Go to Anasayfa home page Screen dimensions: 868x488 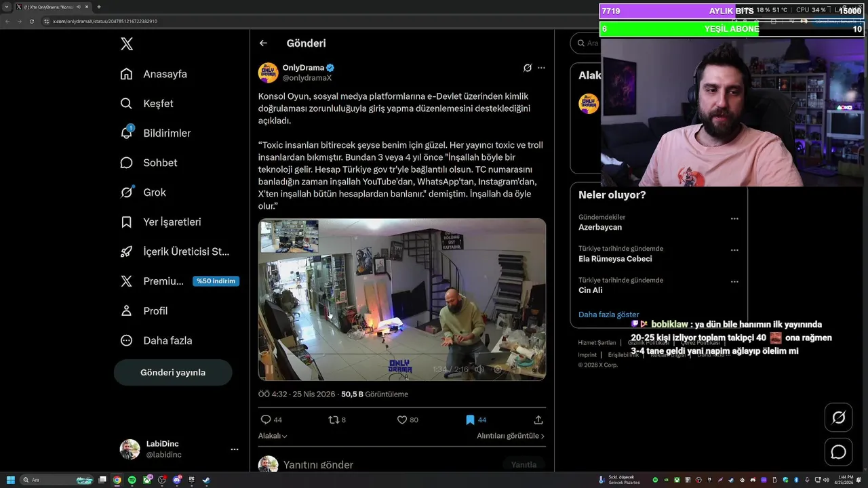154,74
